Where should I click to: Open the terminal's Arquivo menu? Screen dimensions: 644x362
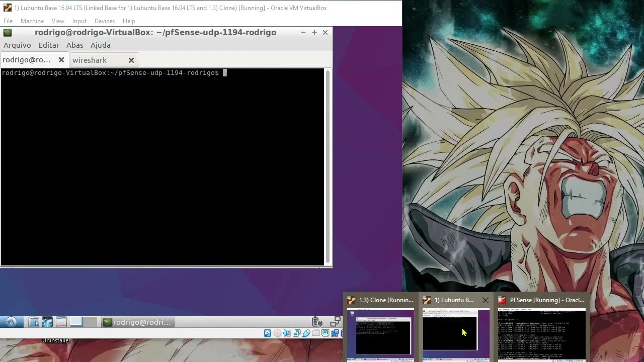[17, 45]
